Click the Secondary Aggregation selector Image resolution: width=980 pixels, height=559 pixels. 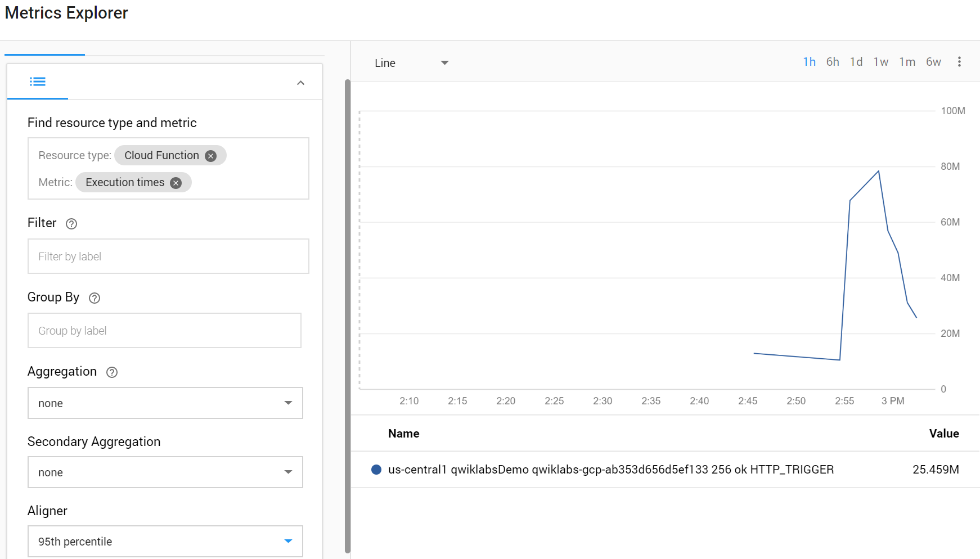(165, 472)
